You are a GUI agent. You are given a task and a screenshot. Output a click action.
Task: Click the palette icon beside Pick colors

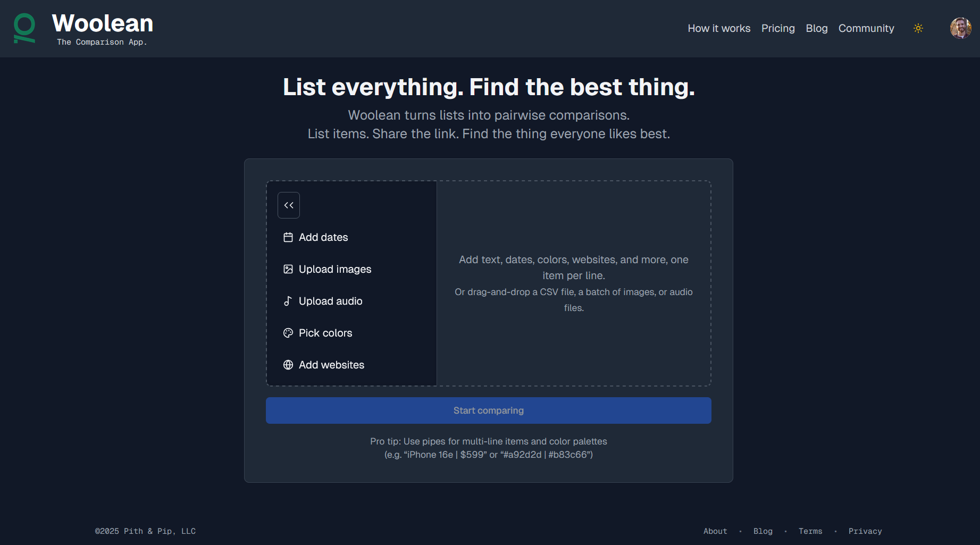pyautogui.click(x=288, y=333)
